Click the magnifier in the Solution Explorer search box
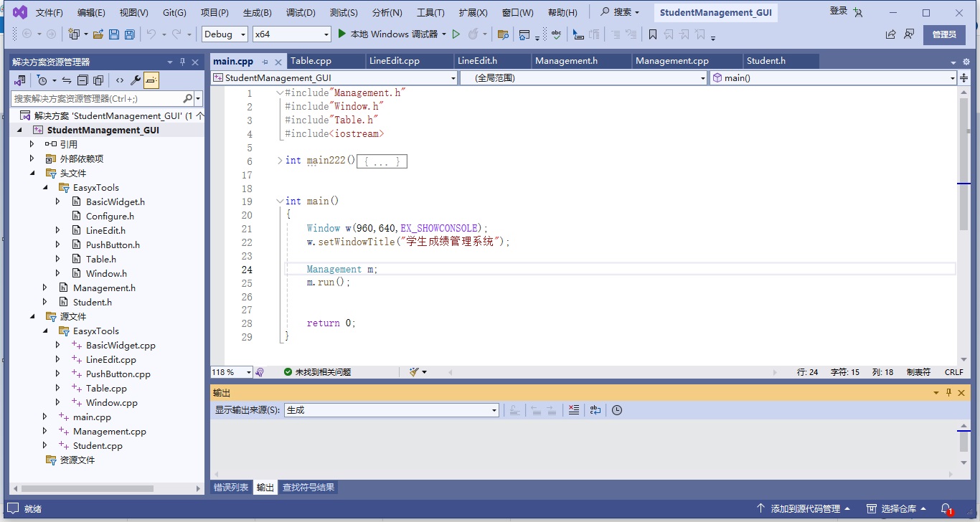The width and height of the screenshot is (980, 522). pyautogui.click(x=188, y=98)
